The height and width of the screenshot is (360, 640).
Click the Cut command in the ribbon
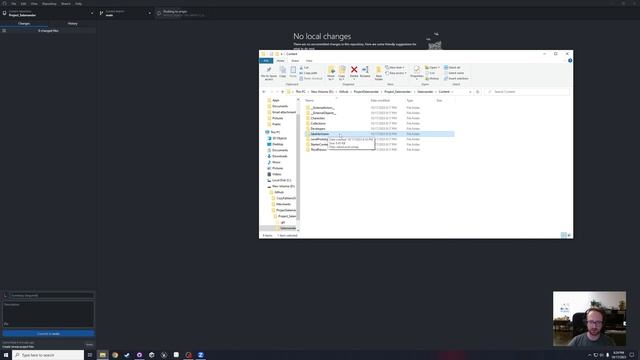tap(304, 68)
